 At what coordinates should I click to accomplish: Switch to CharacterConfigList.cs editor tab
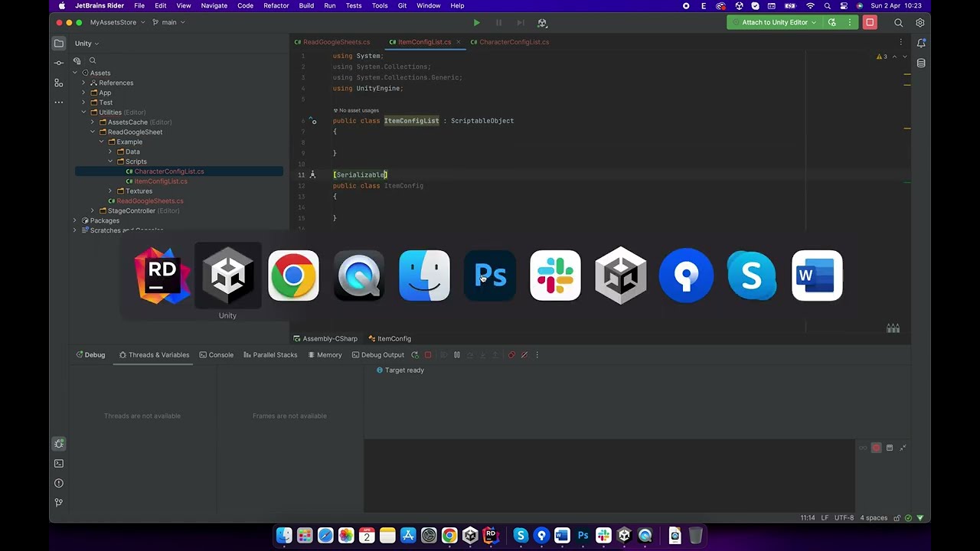[510, 42]
